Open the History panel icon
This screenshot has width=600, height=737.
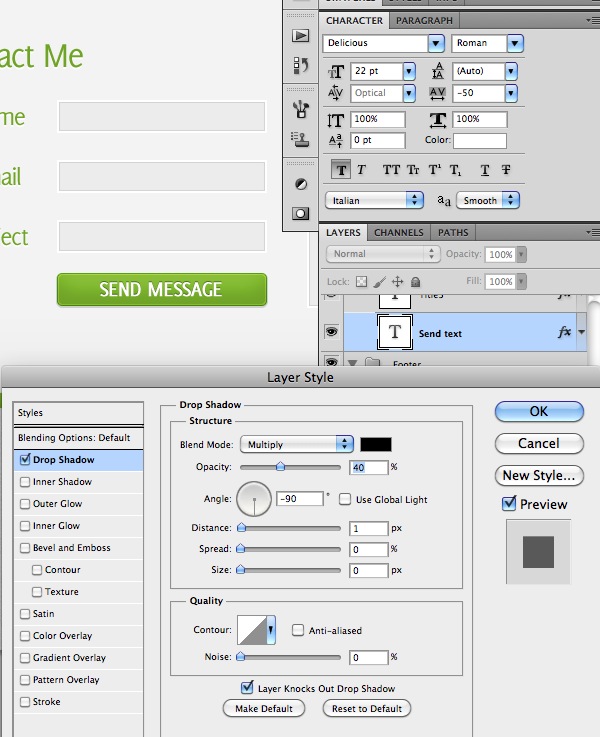point(300,65)
